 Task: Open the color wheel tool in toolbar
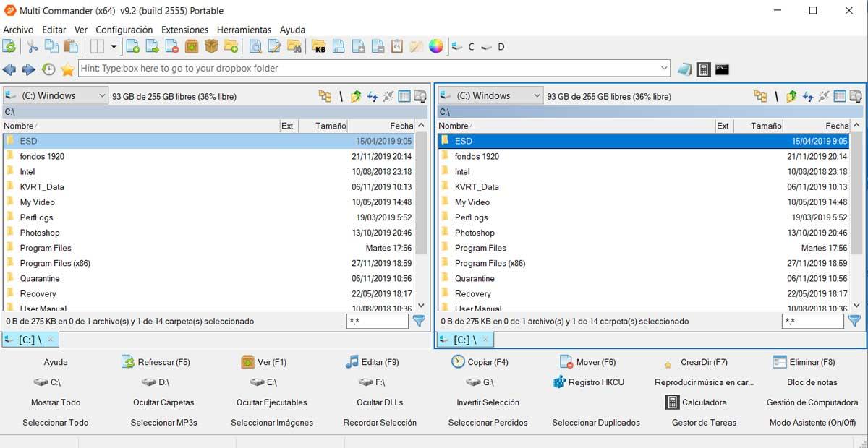pyautogui.click(x=435, y=47)
